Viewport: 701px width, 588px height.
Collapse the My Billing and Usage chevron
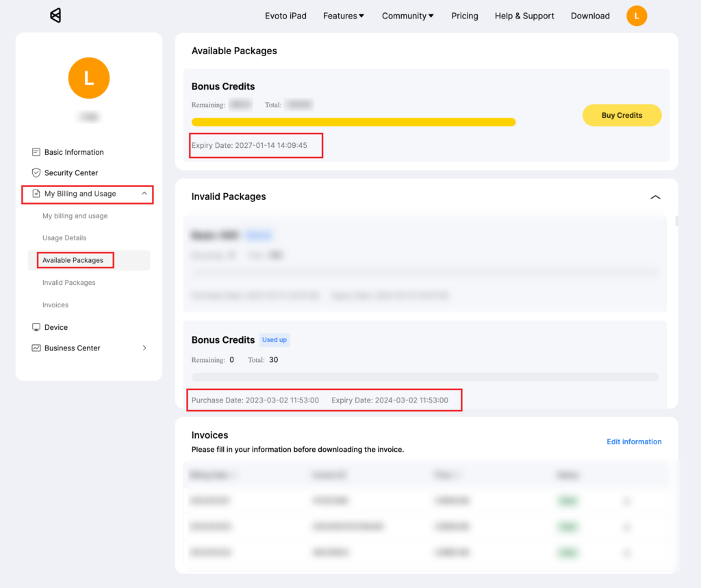coord(144,194)
